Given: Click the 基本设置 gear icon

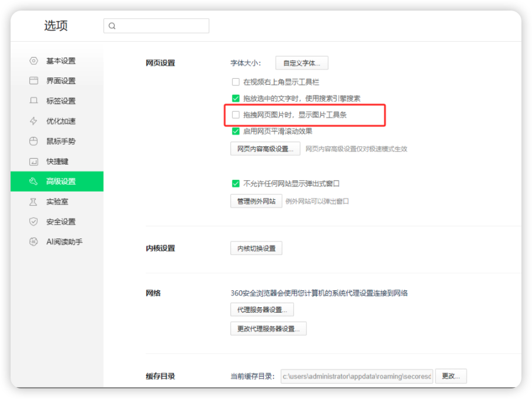Looking at the screenshot, I should [x=34, y=61].
